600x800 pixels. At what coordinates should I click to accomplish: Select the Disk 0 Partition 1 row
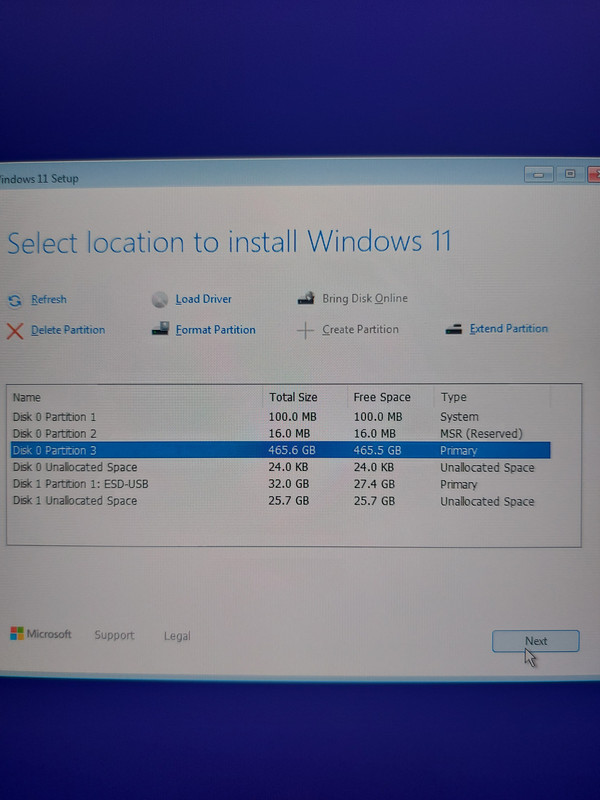coord(280,417)
